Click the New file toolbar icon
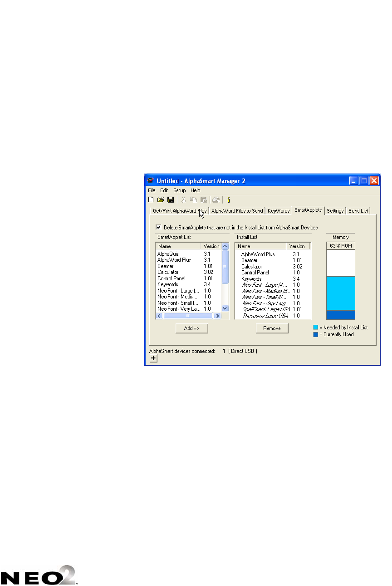The width and height of the screenshot is (392, 586). pos(151,199)
